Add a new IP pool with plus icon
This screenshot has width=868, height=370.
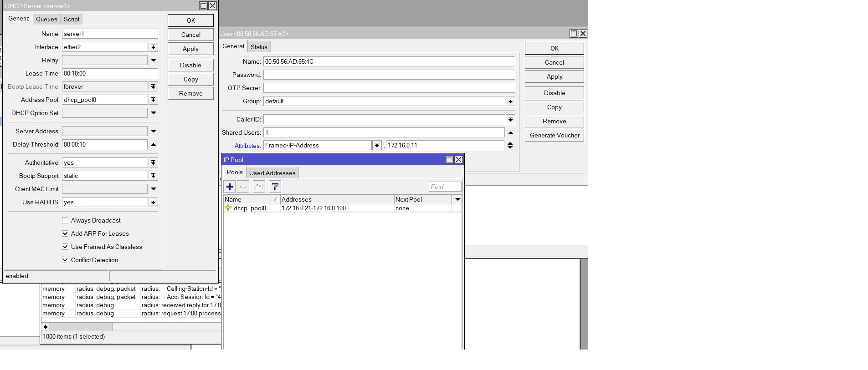230,187
